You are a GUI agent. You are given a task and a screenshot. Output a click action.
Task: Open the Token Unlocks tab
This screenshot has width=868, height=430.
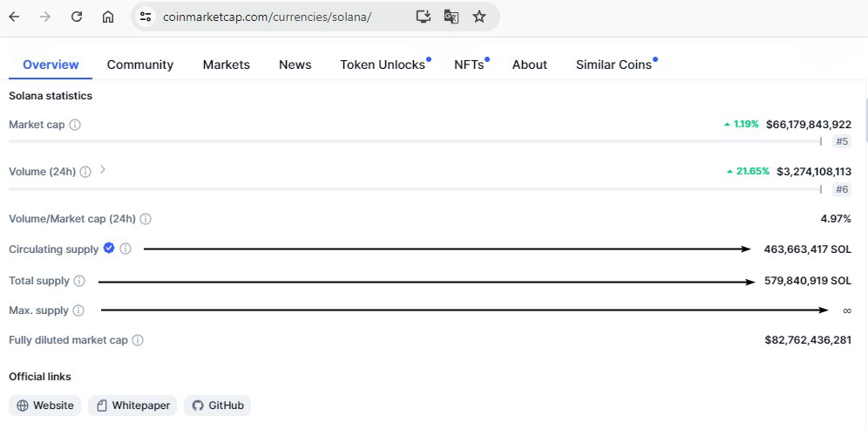tap(383, 65)
